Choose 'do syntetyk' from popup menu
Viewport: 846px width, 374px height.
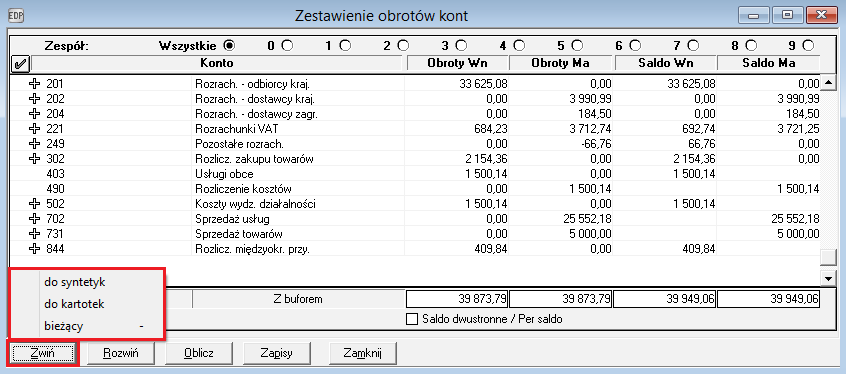[x=86, y=282]
